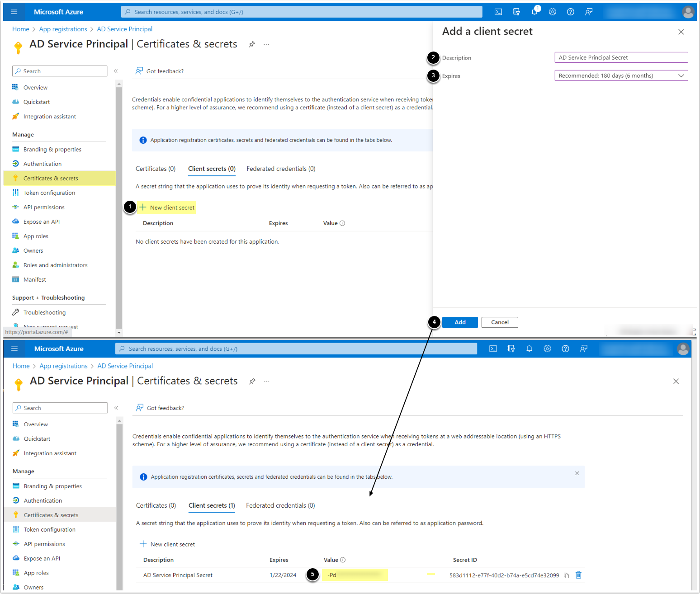Click New client secret in upper view
The height and width of the screenshot is (594, 700).
[167, 207]
